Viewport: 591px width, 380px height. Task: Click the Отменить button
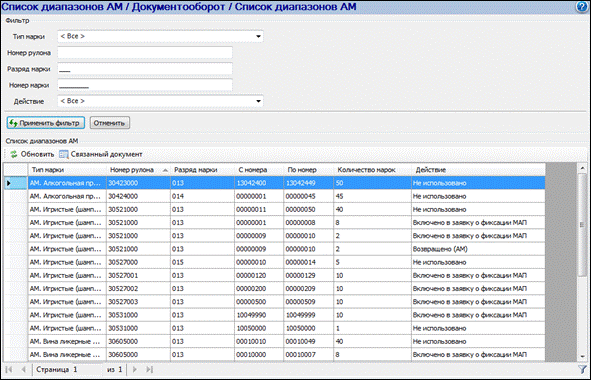[x=110, y=123]
